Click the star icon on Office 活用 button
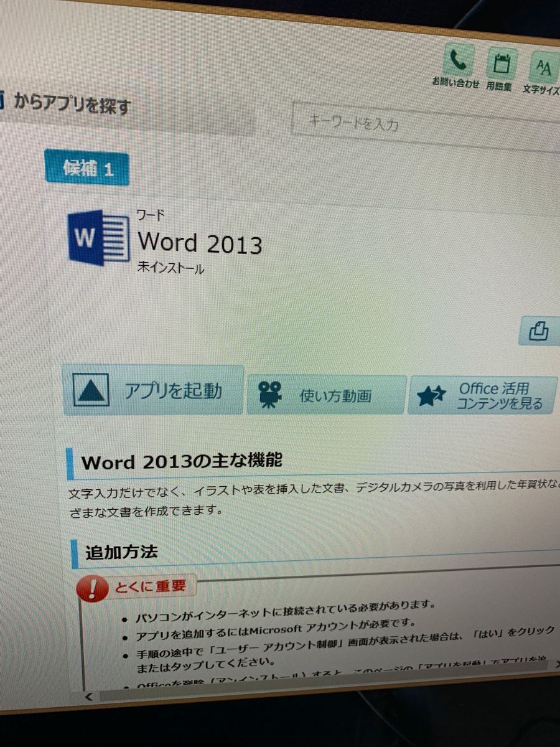 click(431, 396)
